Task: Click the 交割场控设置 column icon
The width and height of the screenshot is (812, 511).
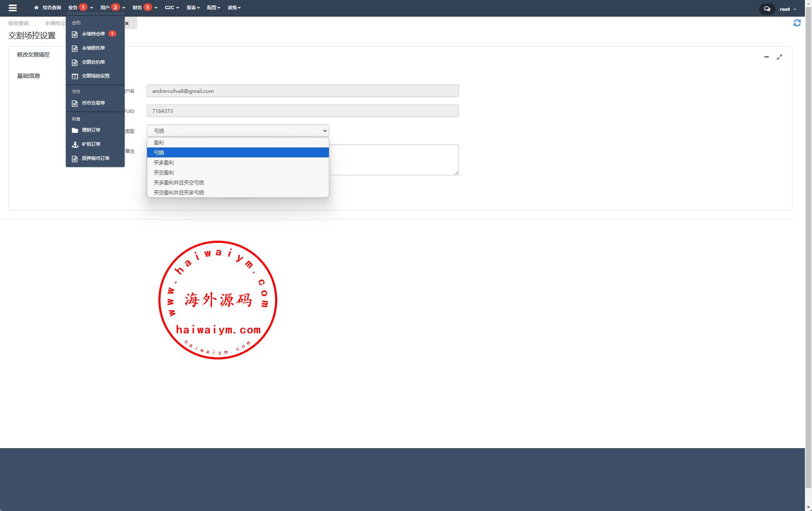Action: coord(75,76)
